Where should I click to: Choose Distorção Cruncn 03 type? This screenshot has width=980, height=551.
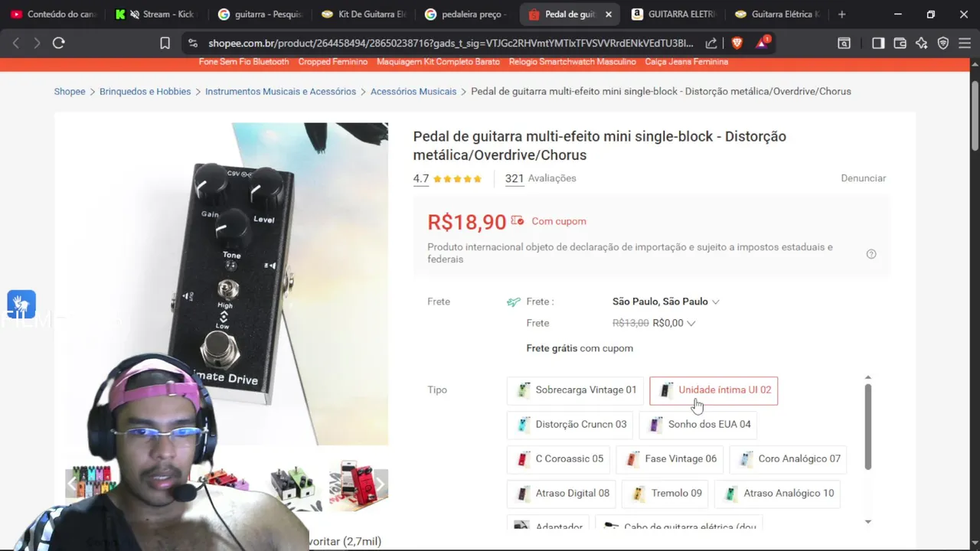pyautogui.click(x=570, y=425)
